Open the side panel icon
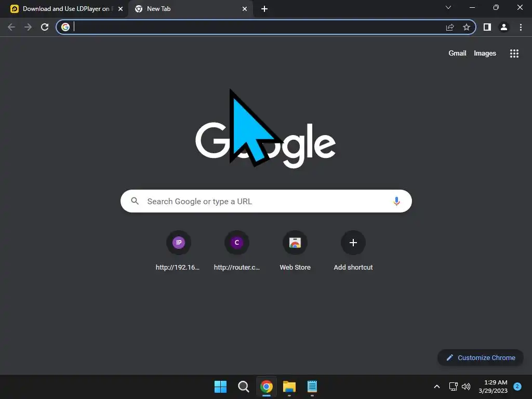Screen dimensions: 532x399 coord(487,27)
